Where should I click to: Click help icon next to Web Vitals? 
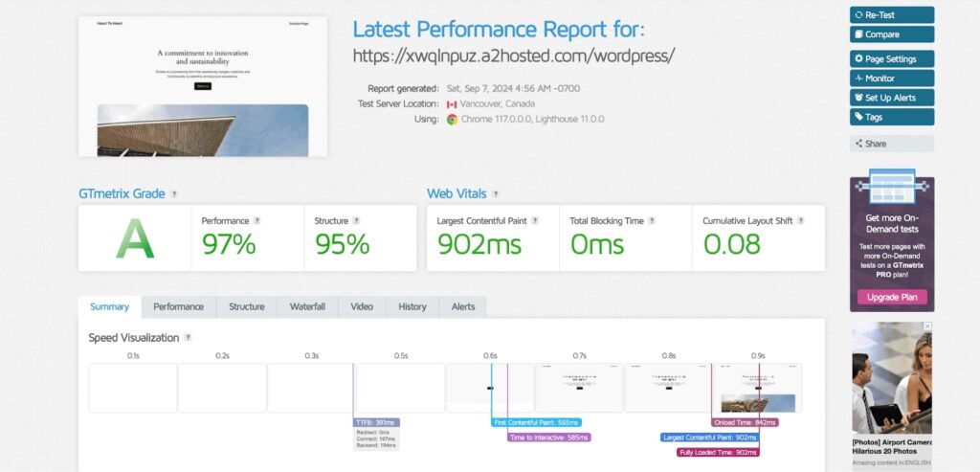point(496,193)
